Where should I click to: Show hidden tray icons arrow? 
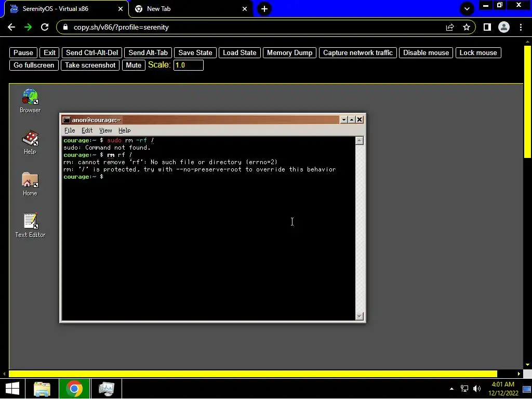pyautogui.click(x=451, y=389)
